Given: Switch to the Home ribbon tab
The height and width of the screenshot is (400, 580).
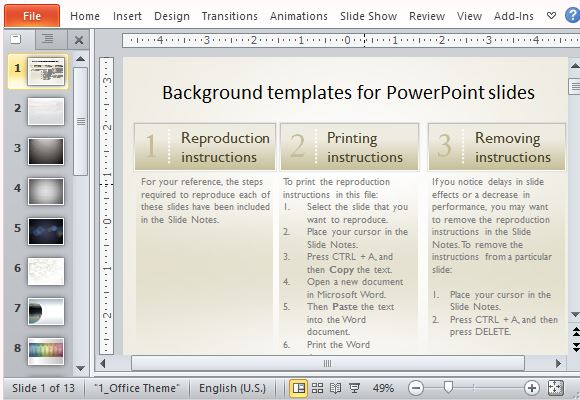Looking at the screenshot, I should tap(85, 16).
